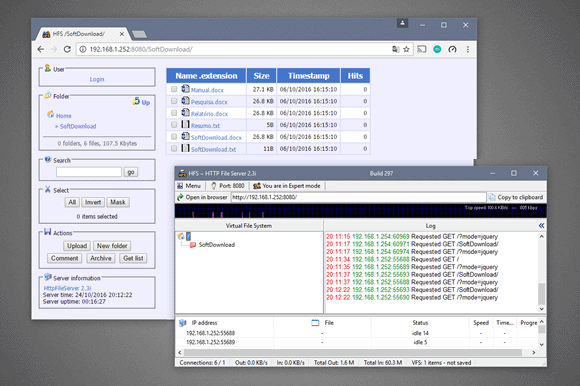Click Open in browser in HFS
The image size is (580, 386).
(202, 197)
